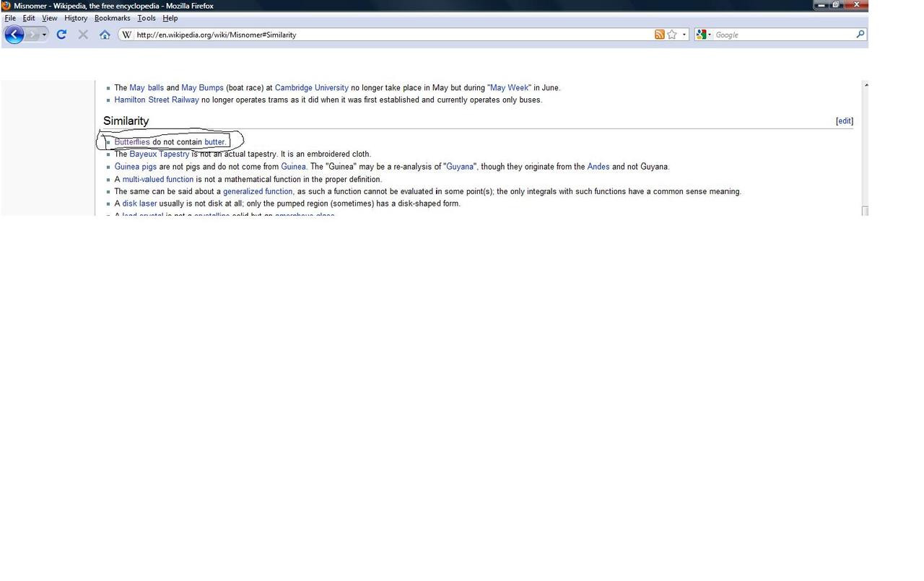Click the greyed Forward arrow button
Screen dimensions: 924x581
click(x=32, y=35)
